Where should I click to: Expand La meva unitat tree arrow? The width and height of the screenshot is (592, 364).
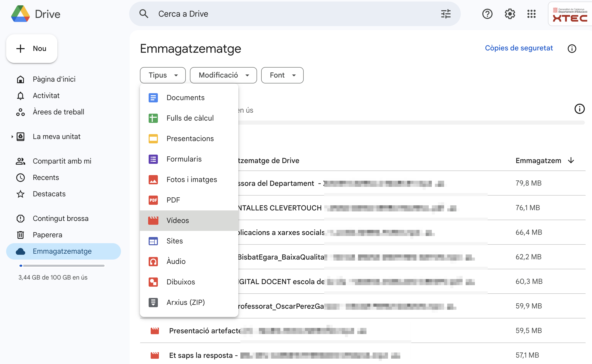point(12,137)
